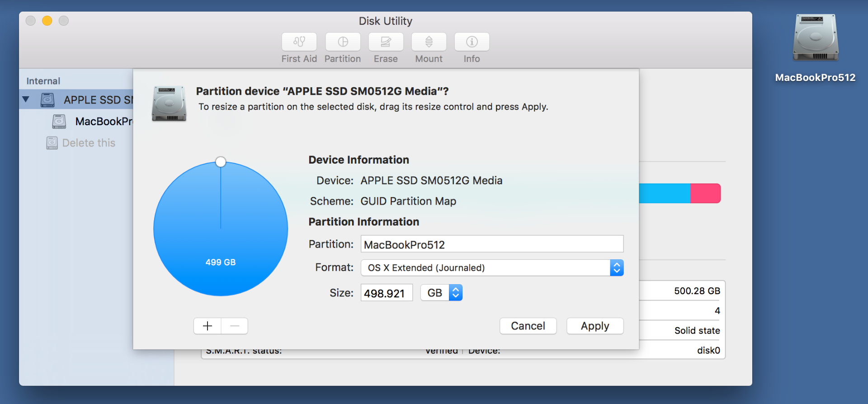The width and height of the screenshot is (868, 404).
Task: Click the hard drive icon in partition dialog
Action: (x=169, y=104)
